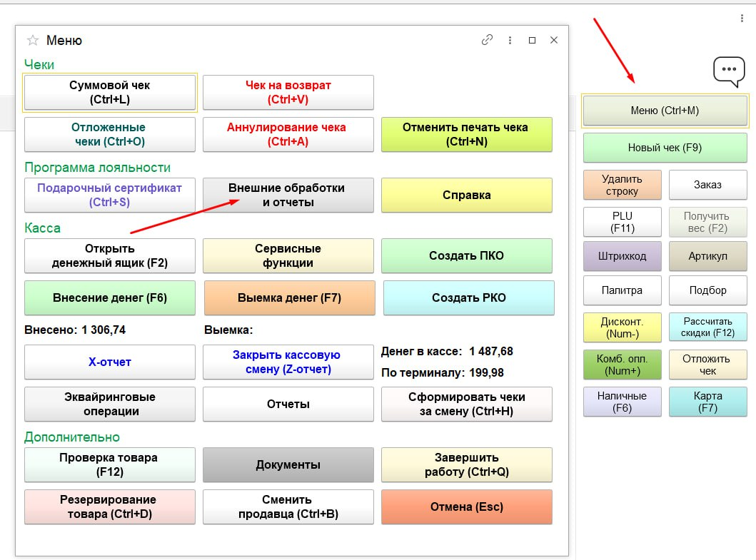Close the Меню dialog

point(554,41)
